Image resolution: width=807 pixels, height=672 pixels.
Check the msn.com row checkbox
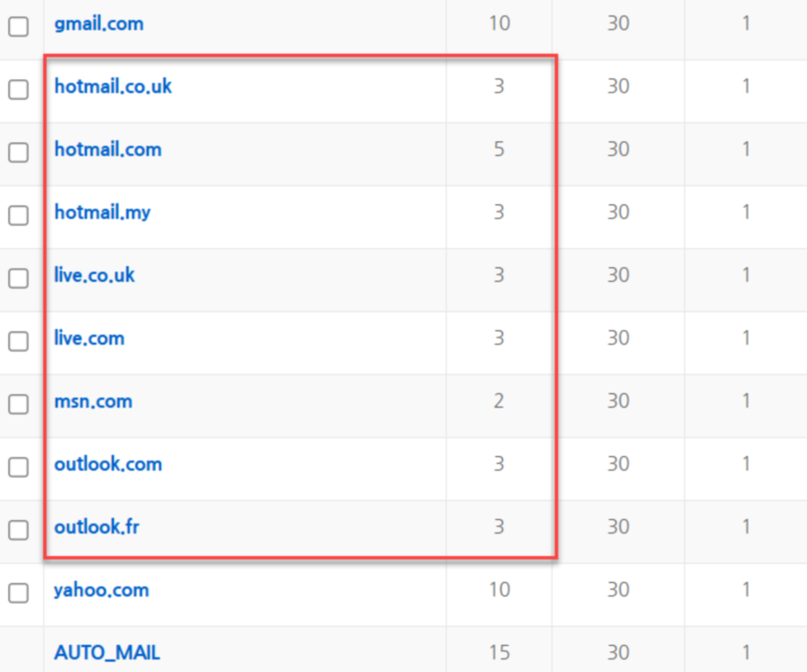pos(19,404)
